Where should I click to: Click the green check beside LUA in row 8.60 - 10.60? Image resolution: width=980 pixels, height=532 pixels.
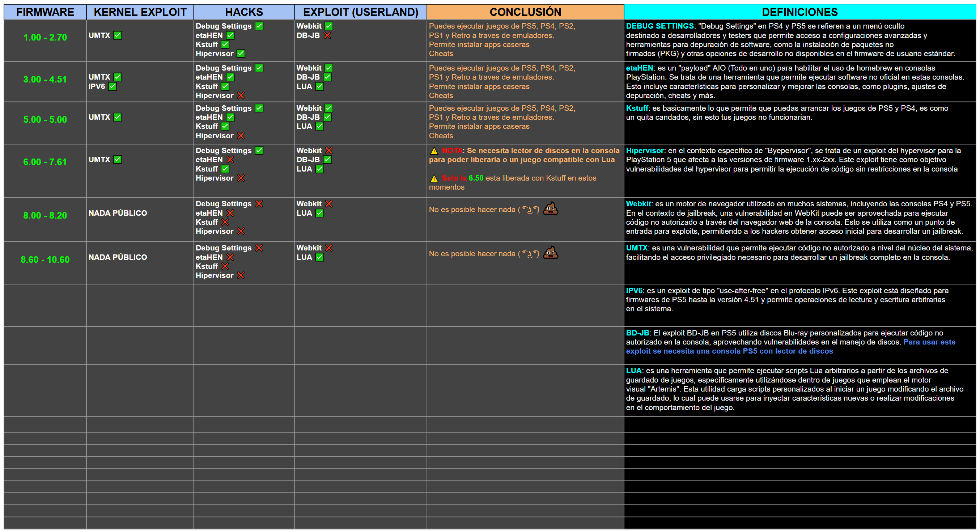(319, 257)
